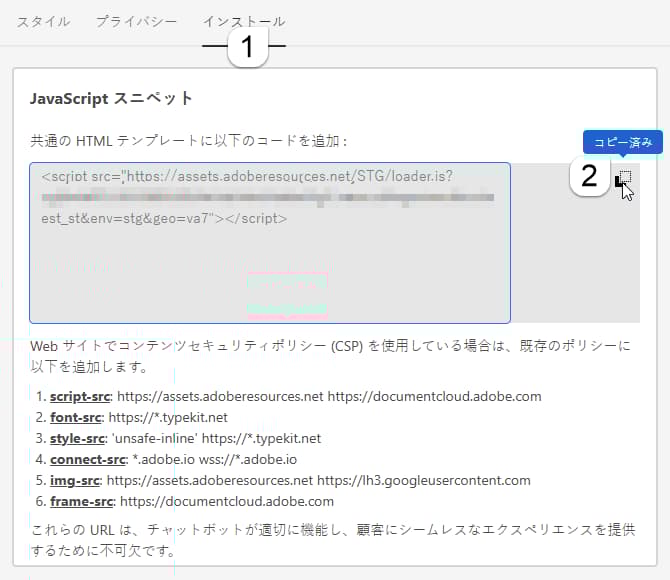Image resolution: width=670 pixels, height=580 pixels.
Task: Click the frame-src directive link
Action: [x=82, y=501]
